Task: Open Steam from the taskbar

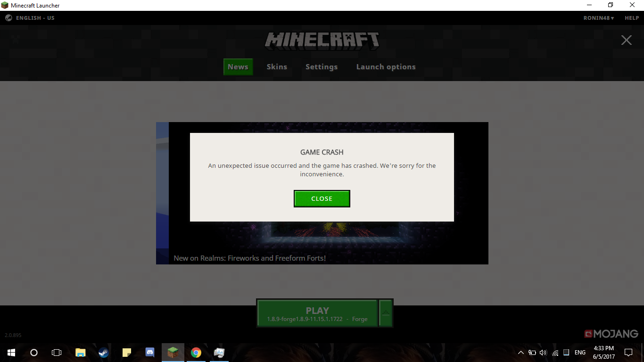Action: tap(104, 353)
